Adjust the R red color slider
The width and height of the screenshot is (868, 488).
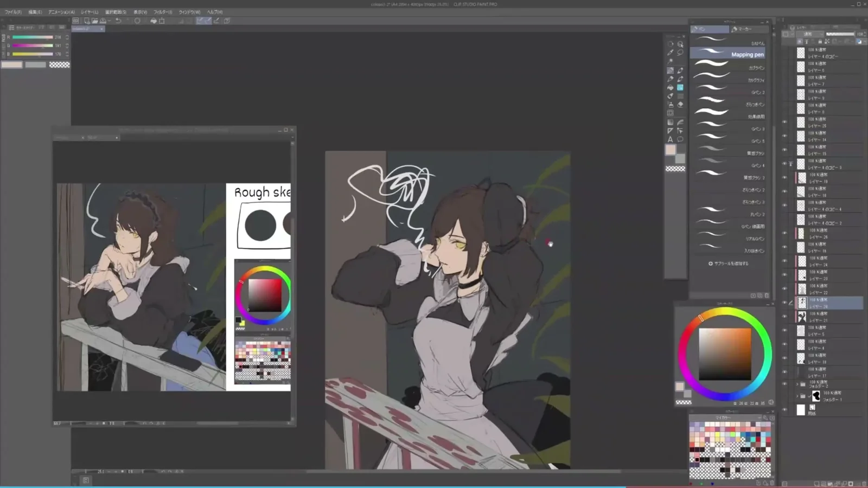point(33,37)
